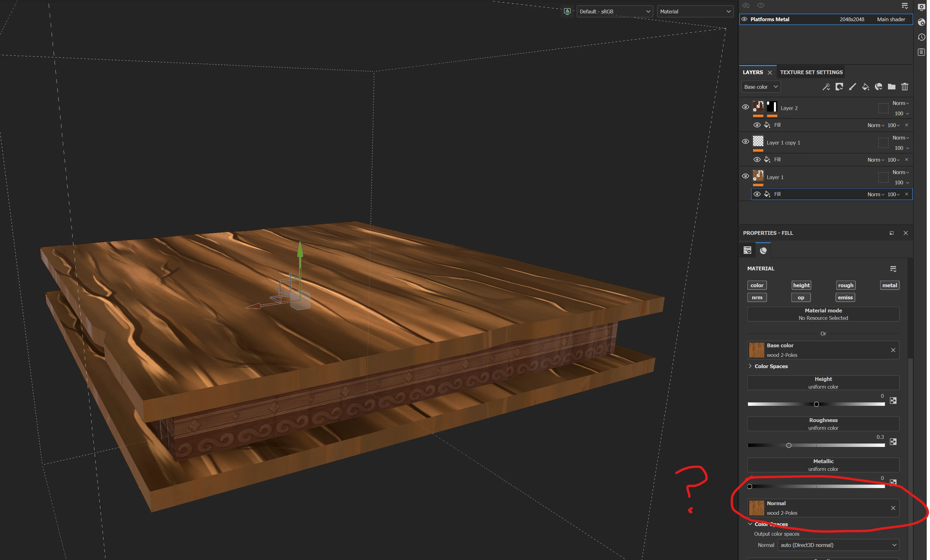Open the Base color channel dropdown
Viewport: 930px width, 560px height.
[761, 87]
